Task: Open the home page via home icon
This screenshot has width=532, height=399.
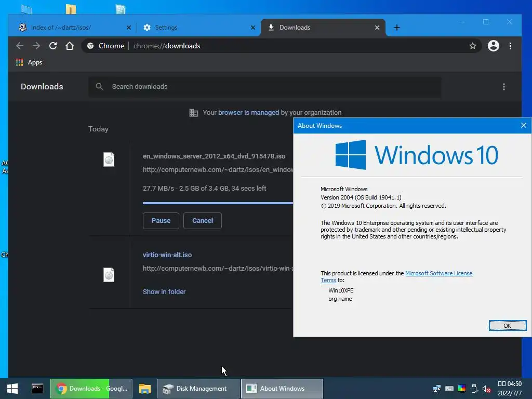Action: tap(70, 46)
